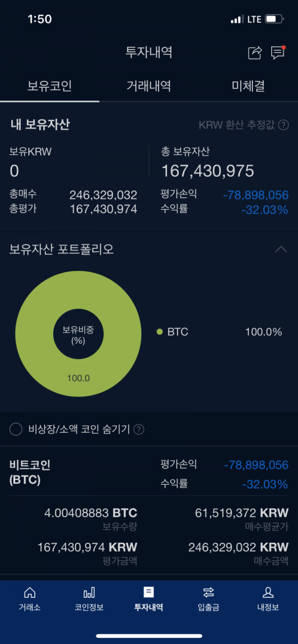Tap help icon beside KRW 환산 추정값
298x644 pixels.
(284, 125)
